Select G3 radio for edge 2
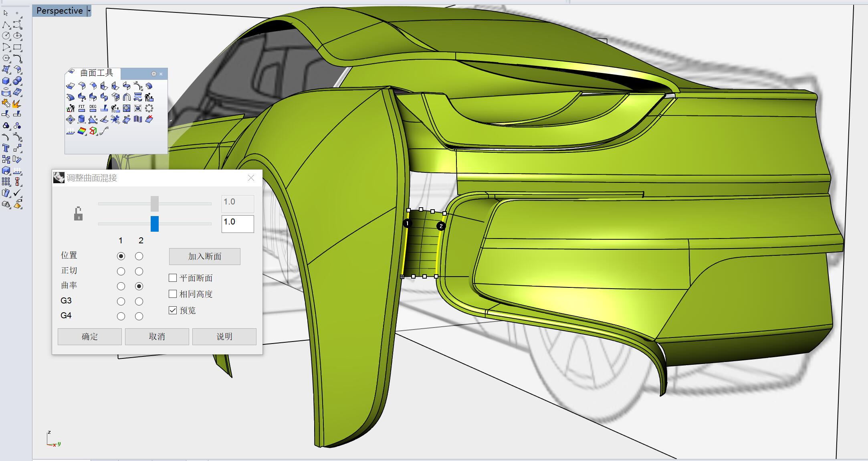The height and width of the screenshot is (461, 868). [139, 301]
